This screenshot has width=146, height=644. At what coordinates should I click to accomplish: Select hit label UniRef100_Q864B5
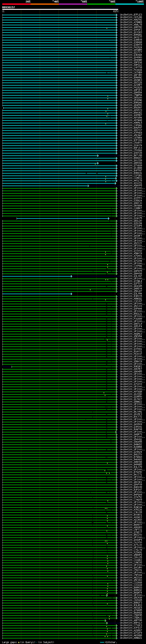click(x=131, y=371)
